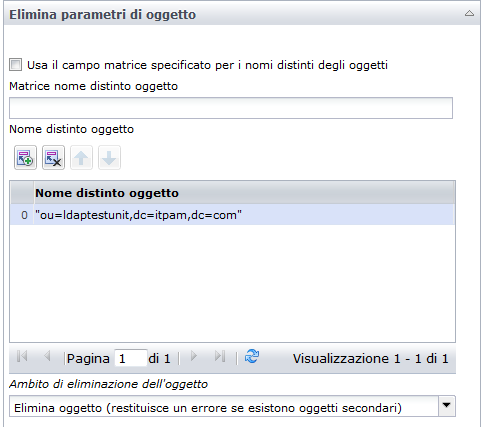Go to first page of the grid

(22, 357)
